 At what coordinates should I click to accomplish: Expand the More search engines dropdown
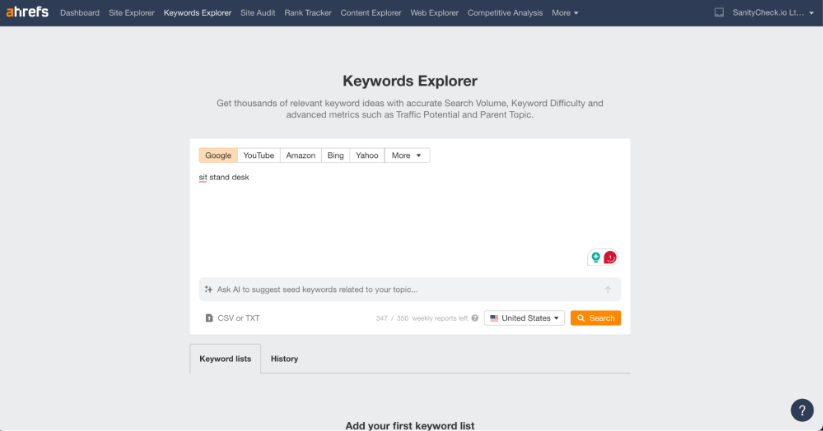point(407,155)
